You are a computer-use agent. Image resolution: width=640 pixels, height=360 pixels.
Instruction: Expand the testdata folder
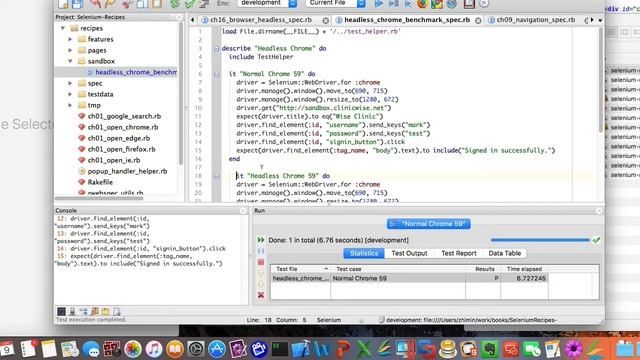click(70, 94)
